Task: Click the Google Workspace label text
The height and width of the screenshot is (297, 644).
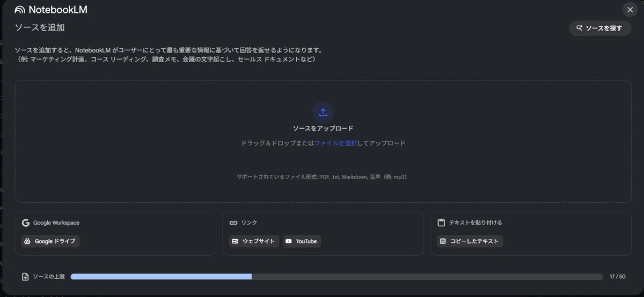Action: [56, 222]
